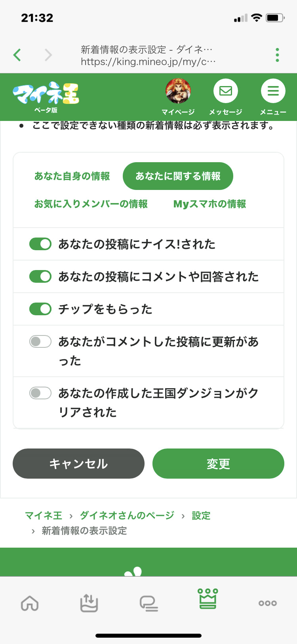
Task: Tap the crown icon in bottom bar
Action: 208,599
